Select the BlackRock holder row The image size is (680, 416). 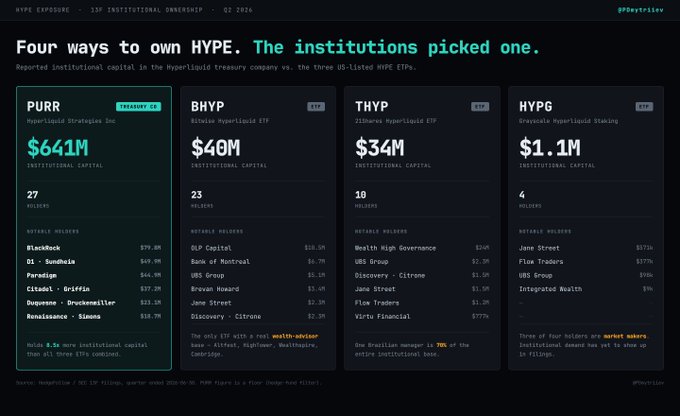[x=94, y=248]
